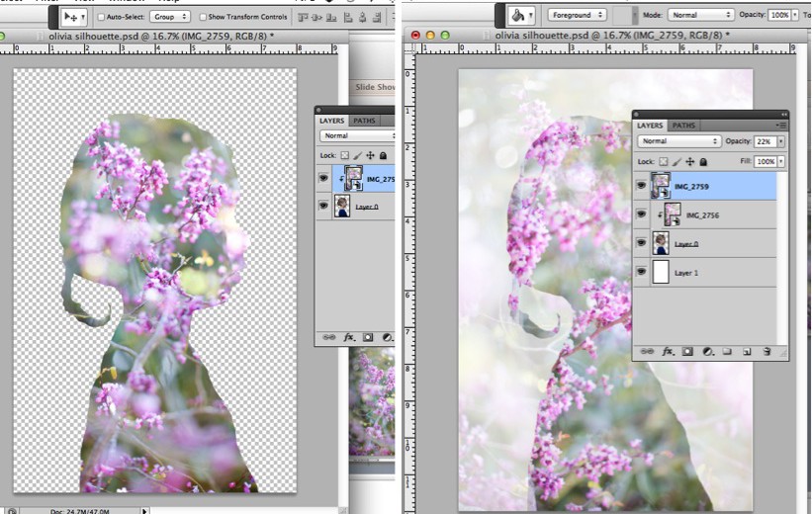Click Align Right Edges icon
The image size is (812, 514).
378,18
